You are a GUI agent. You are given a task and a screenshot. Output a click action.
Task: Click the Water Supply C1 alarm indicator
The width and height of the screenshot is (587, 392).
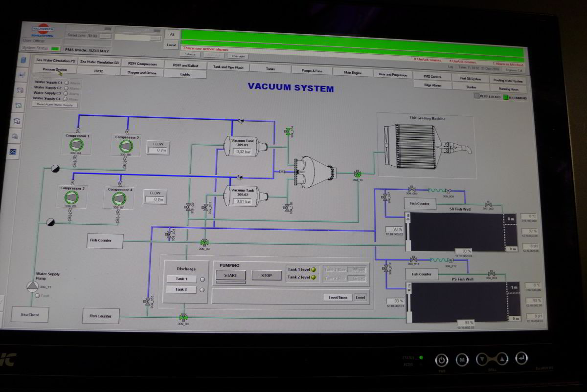click(67, 83)
